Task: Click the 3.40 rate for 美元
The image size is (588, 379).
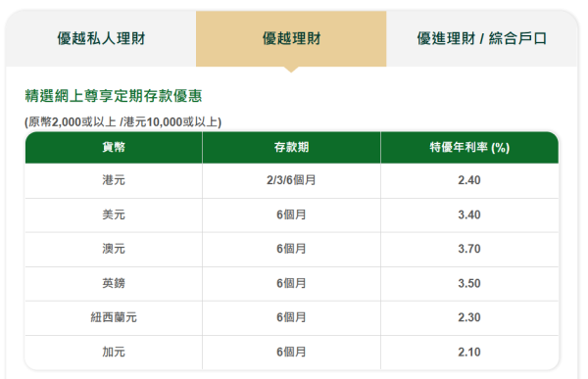Action: [x=469, y=214]
